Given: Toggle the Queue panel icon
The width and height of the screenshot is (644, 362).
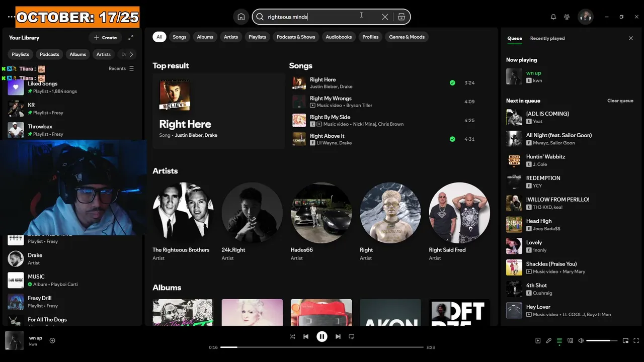Looking at the screenshot, I should coord(559,340).
